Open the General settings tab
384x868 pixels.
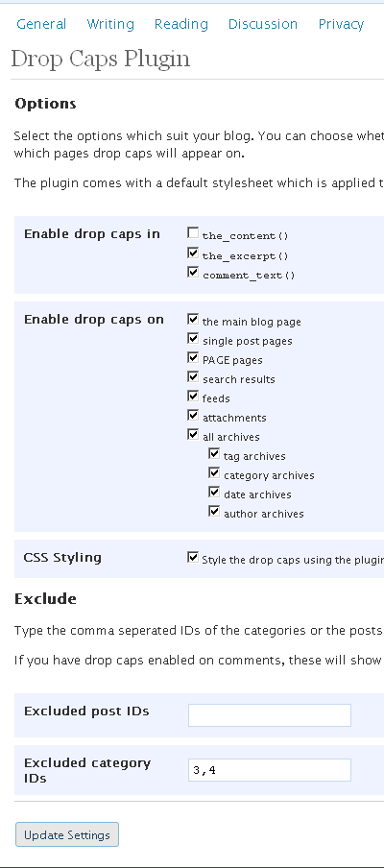coord(41,24)
